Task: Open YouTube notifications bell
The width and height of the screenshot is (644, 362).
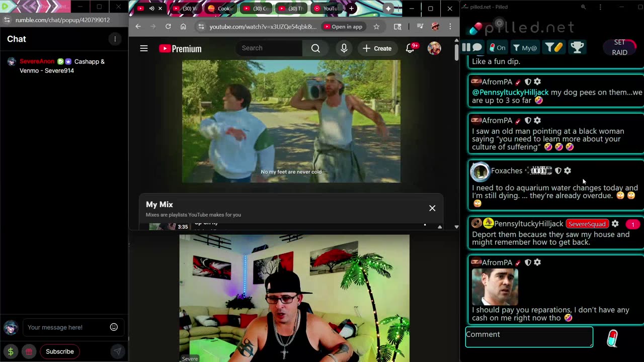Action: [x=411, y=48]
